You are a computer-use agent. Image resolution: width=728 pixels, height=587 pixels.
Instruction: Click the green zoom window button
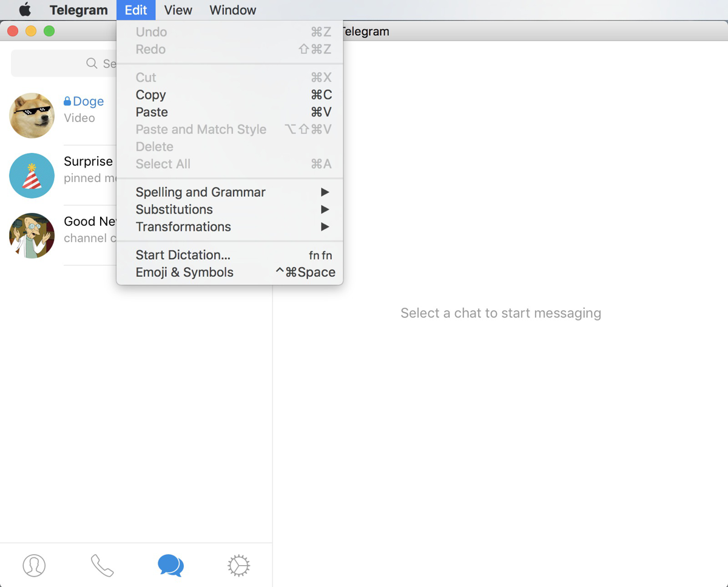click(49, 31)
